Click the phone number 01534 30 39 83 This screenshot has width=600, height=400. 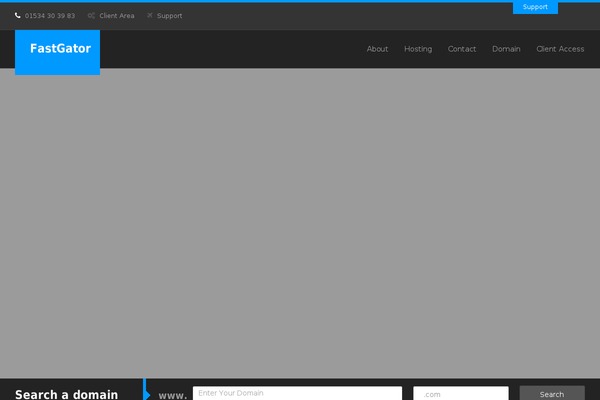50,16
